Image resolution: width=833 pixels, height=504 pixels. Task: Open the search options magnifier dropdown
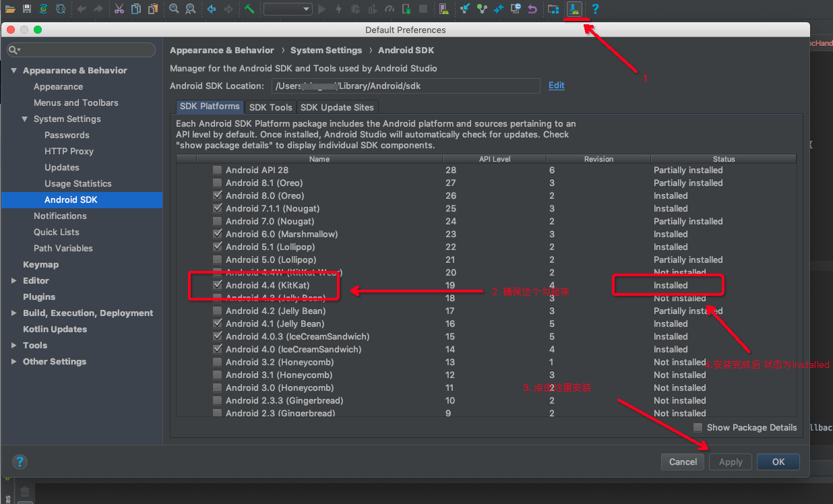15,51
